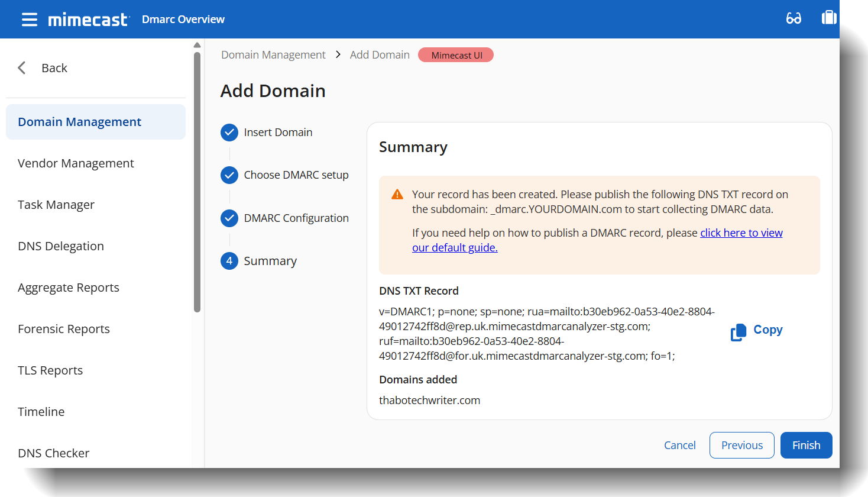
Task: Open the hamburger navigation menu
Action: pos(30,20)
